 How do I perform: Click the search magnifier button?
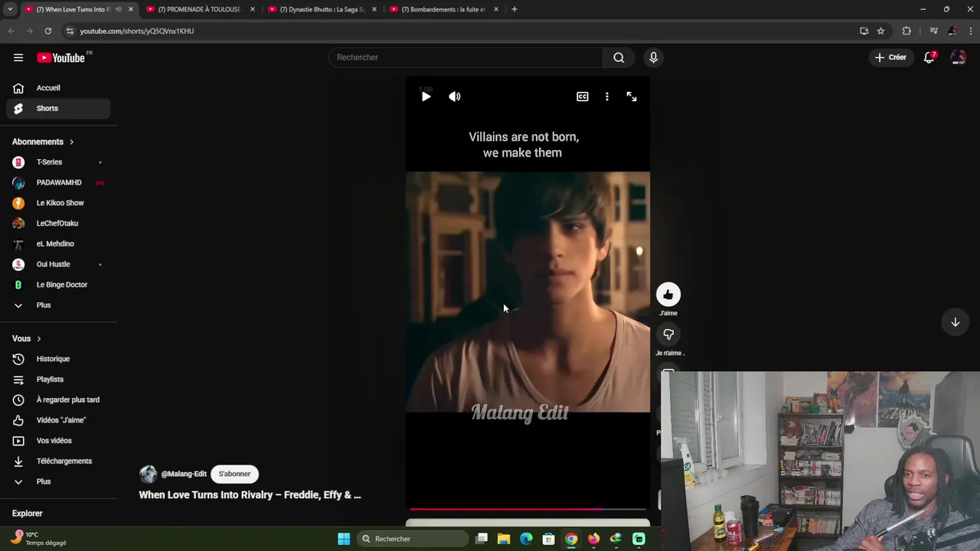[619, 57]
